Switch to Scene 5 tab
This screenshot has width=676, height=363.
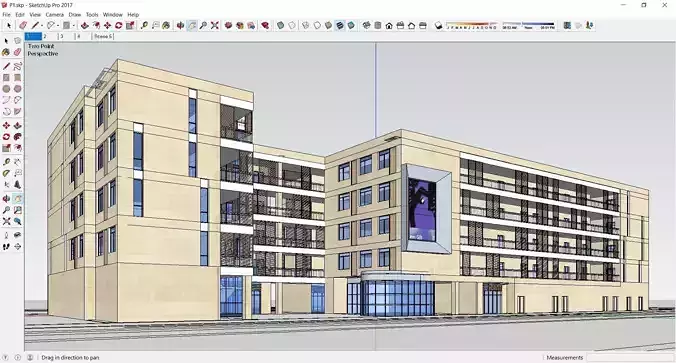[103, 37]
